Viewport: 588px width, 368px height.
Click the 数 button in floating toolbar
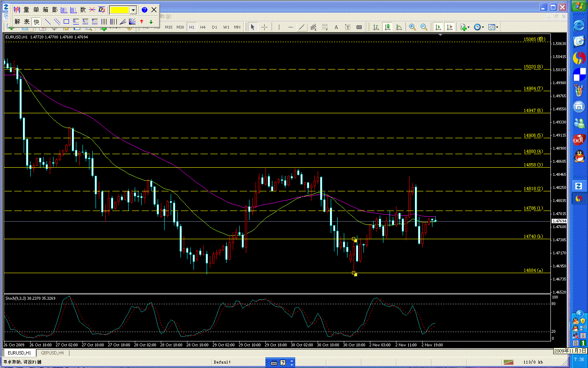click(x=83, y=10)
